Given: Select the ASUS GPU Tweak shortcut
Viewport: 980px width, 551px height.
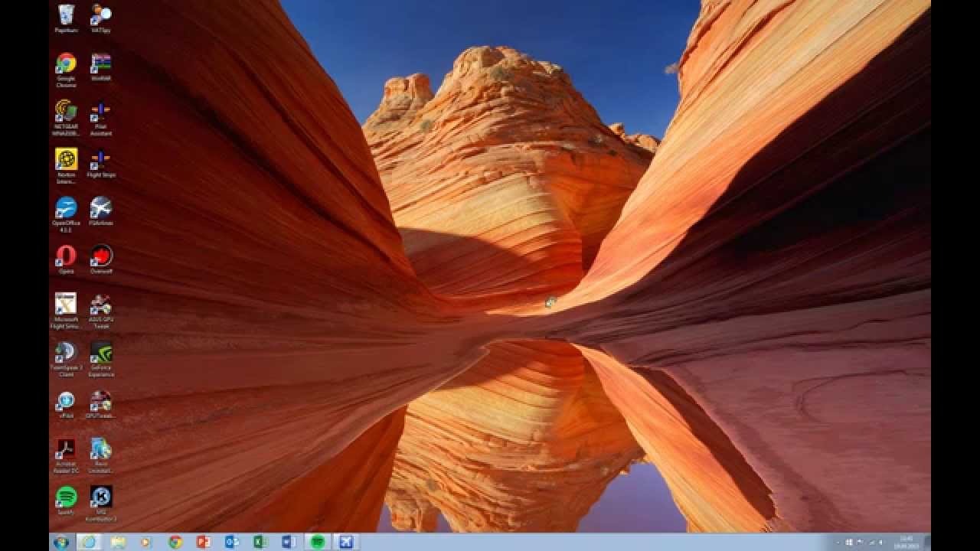Looking at the screenshot, I should tap(100, 311).
